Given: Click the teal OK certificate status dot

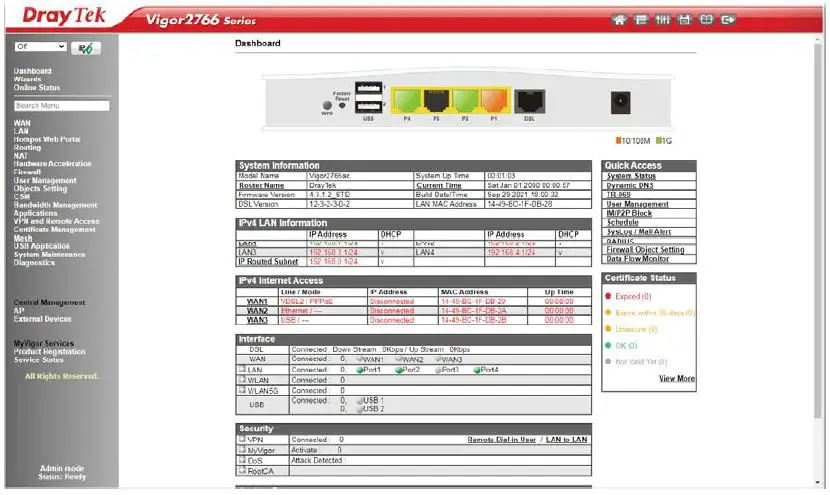Looking at the screenshot, I should pos(608,346).
